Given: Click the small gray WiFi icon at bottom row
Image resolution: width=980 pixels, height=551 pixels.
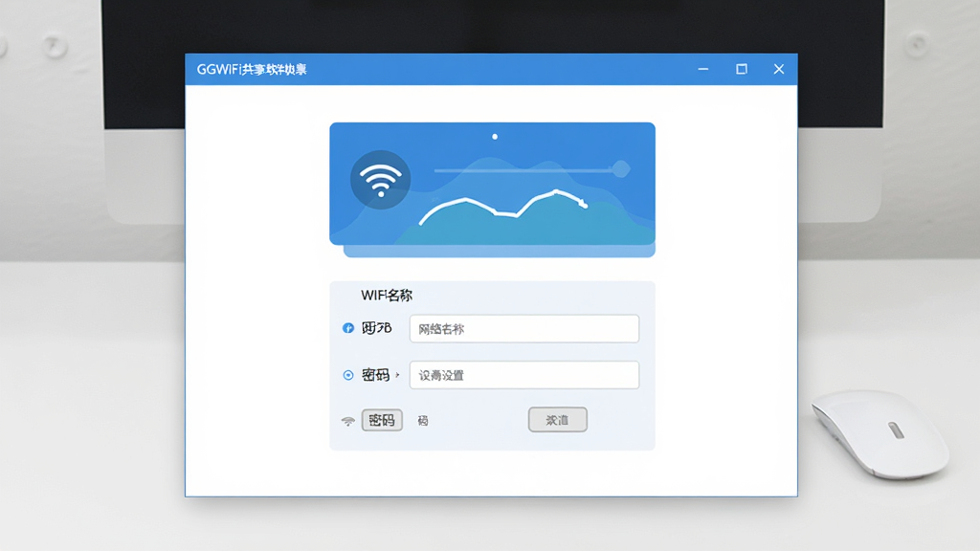Looking at the screenshot, I should [x=348, y=421].
